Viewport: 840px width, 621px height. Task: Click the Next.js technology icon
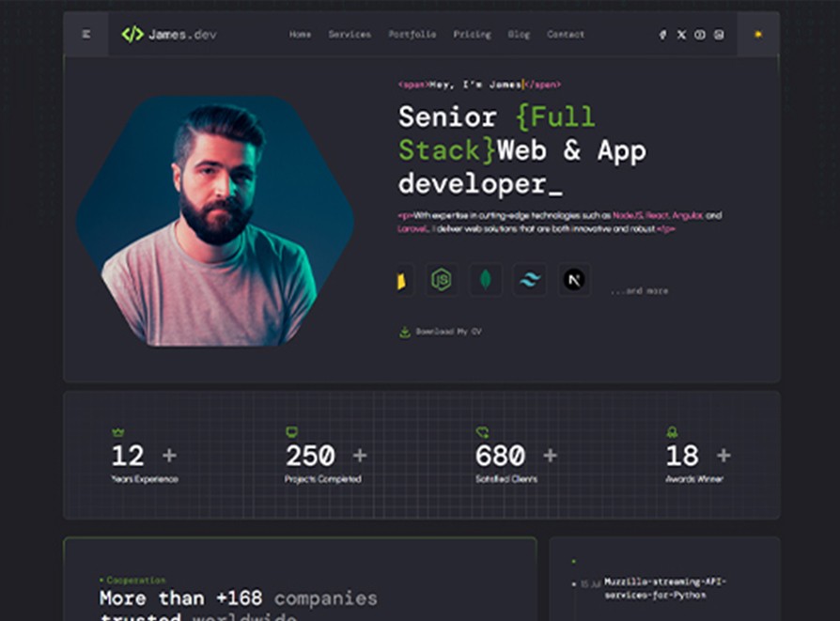[x=574, y=279]
